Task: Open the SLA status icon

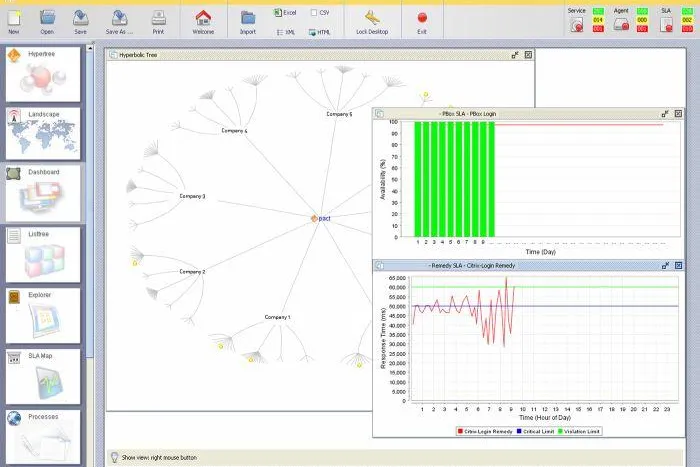Action: click(x=667, y=25)
